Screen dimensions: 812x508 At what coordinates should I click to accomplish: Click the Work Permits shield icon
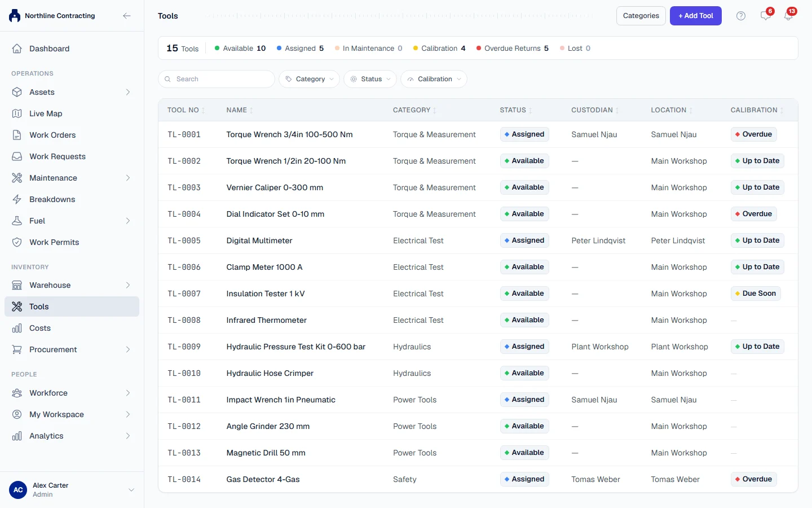(x=17, y=242)
